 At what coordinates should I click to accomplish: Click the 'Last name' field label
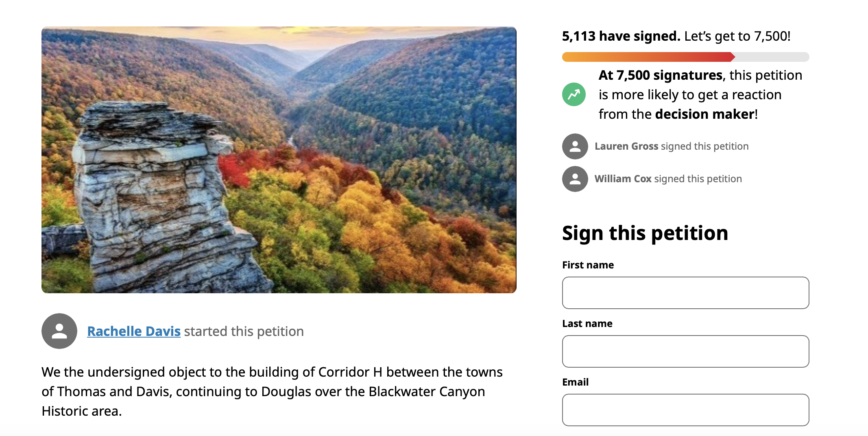(x=587, y=324)
